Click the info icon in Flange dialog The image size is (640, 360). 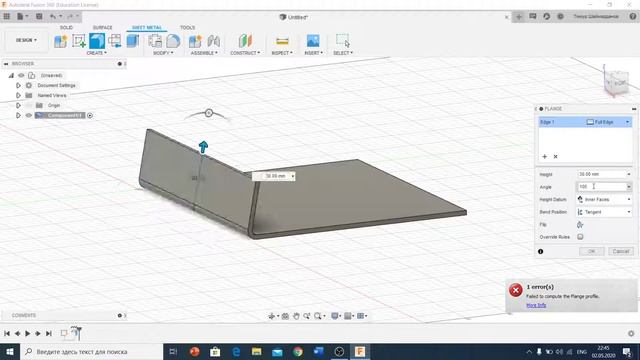540,251
